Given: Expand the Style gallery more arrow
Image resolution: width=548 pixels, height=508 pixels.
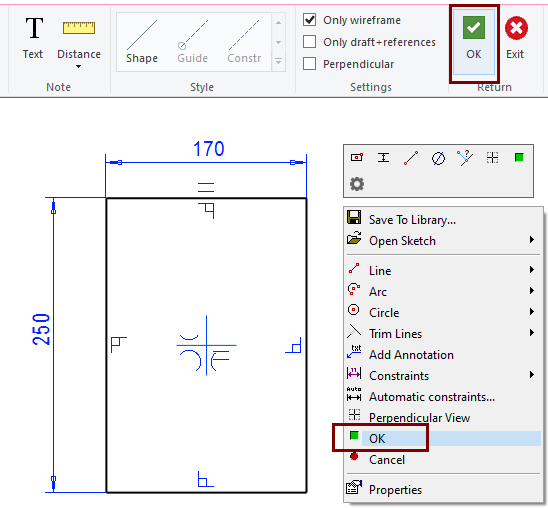Looking at the screenshot, I should [279, 61].
